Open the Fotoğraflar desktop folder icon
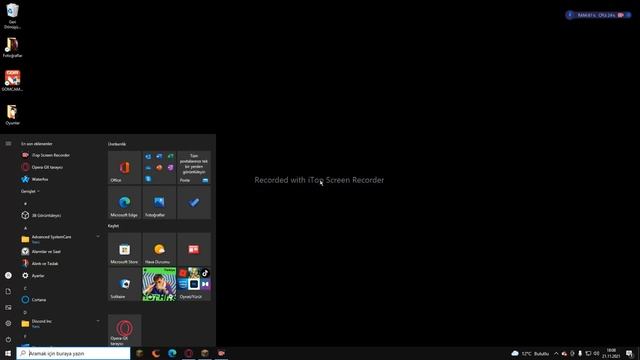Screen dimensions: 640x360 (x=12, y=47)
